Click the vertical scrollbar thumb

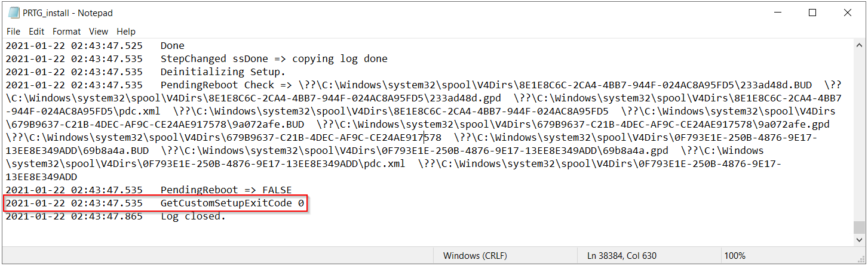(859, 228)
